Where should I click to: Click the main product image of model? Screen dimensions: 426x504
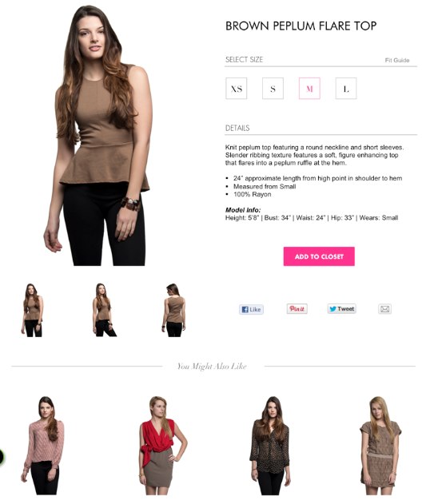(x=98, y=135)
